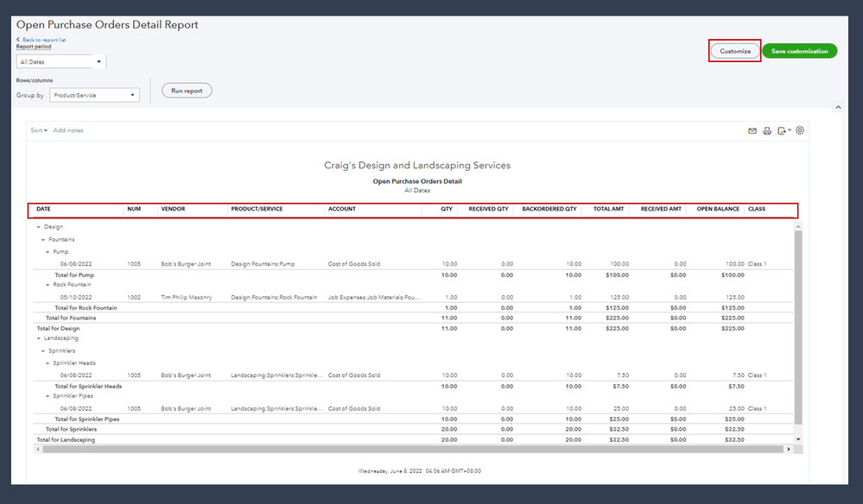Click the Total for Landscaping row

413,439
